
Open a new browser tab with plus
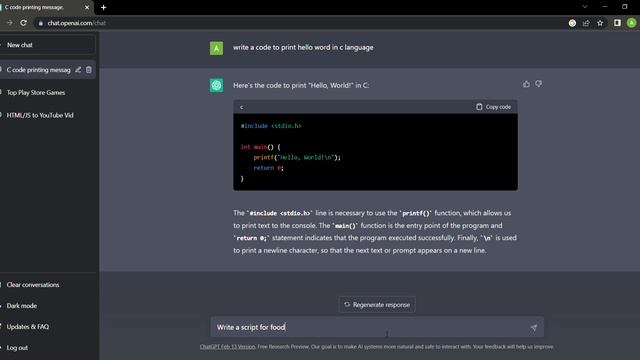[103, 7]
